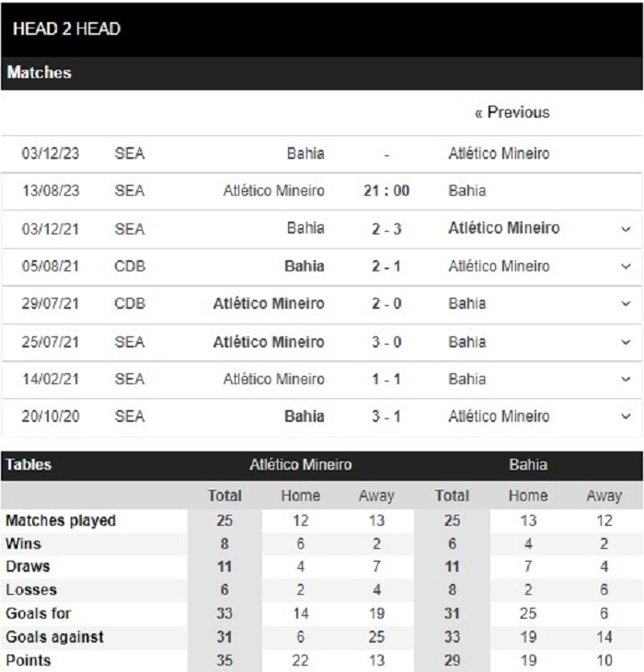Viewport: 644px width, 672px height.
Task: Open Atlético Mineiro in 03/12/23 fixture
Action: (499, 154)
